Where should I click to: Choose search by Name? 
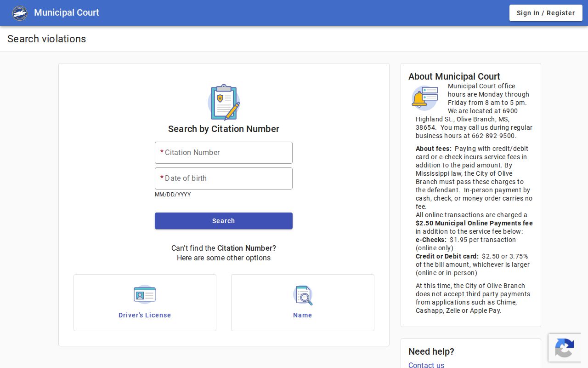[x=303, y=303]
